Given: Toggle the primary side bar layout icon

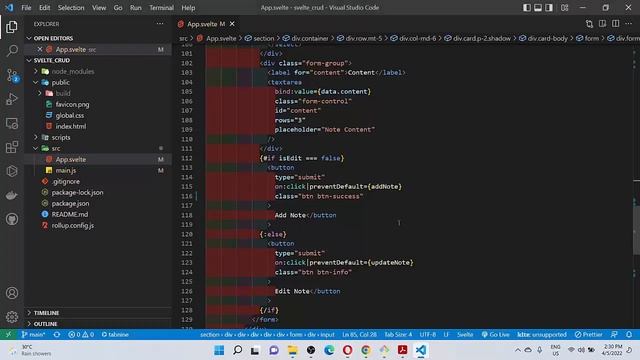Looking at the screenshot, I should point(527,7).
